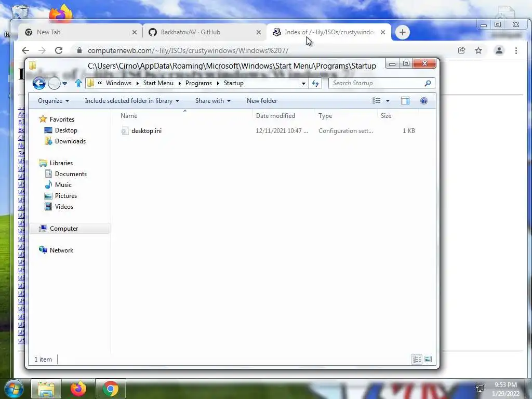This screenshot has height=399, width=532.
Task: Go up one folder level
Action: [78, 83]
